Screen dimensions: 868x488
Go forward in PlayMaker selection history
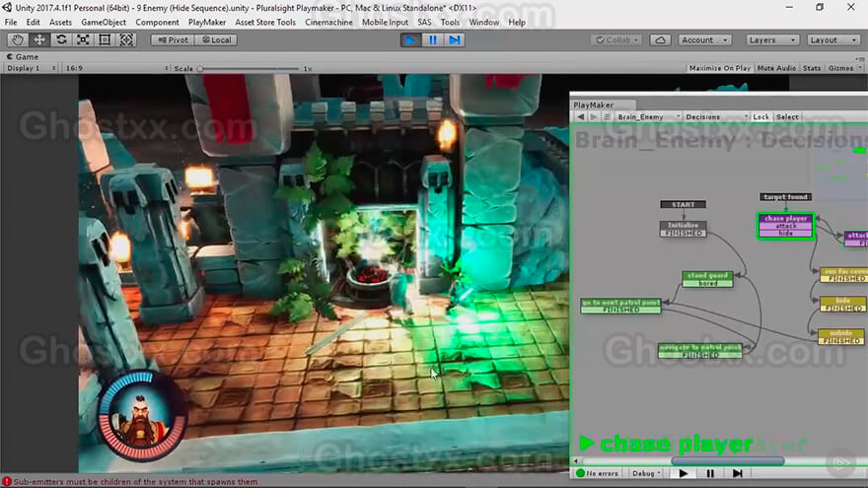click(x=594, y=116)
